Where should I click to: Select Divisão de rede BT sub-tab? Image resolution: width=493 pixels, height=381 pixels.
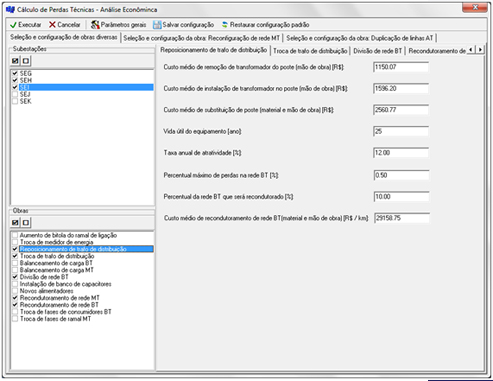pos(378,51)
